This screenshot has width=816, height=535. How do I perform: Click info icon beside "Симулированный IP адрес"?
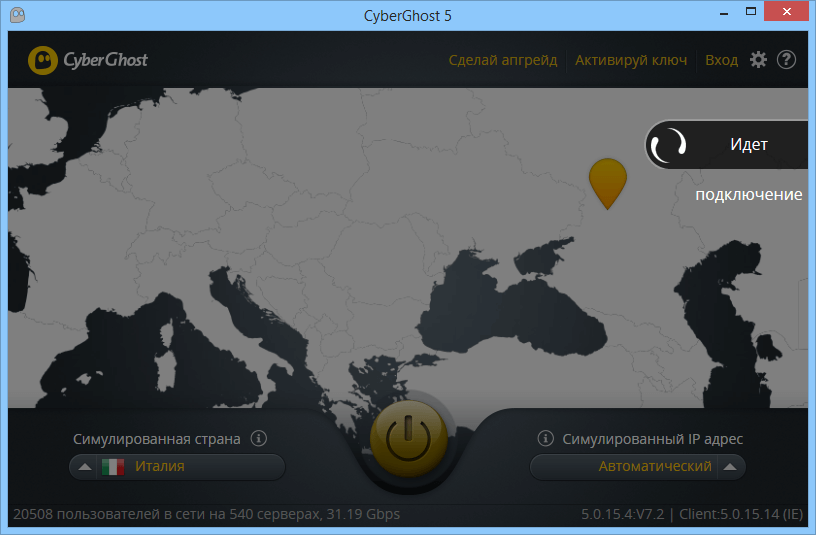click(545, 438)
